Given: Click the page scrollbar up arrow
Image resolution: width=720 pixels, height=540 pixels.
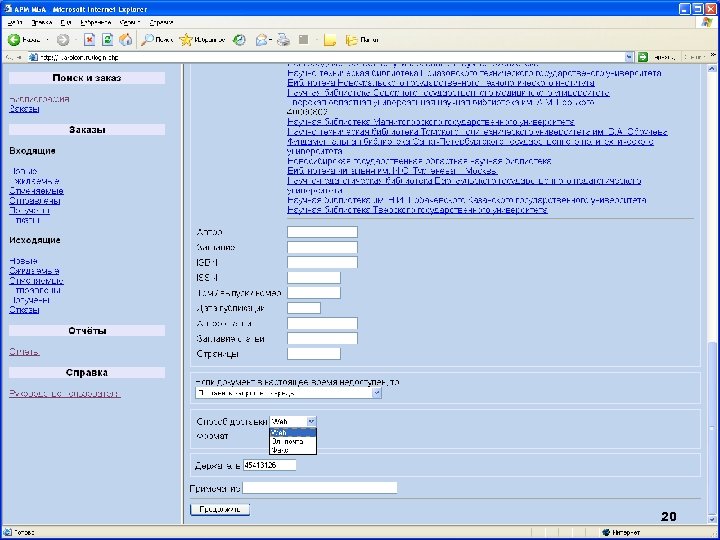Looking at the screenshot, I should 712,69.
